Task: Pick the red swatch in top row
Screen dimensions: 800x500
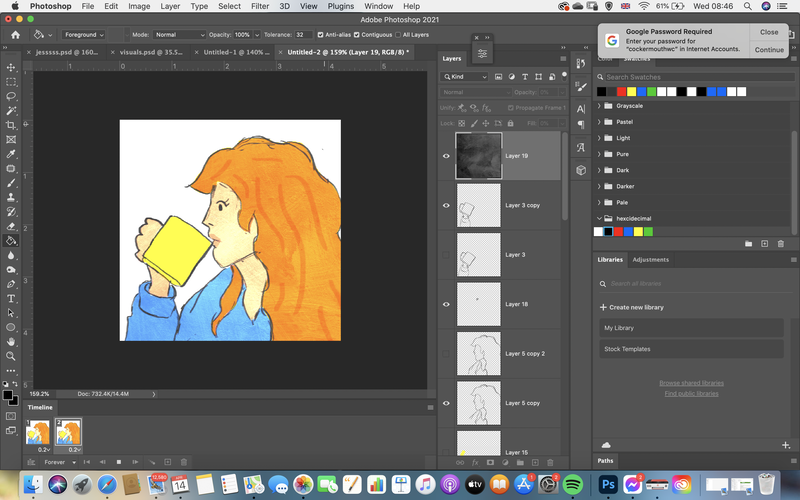Action: [621, 92]
